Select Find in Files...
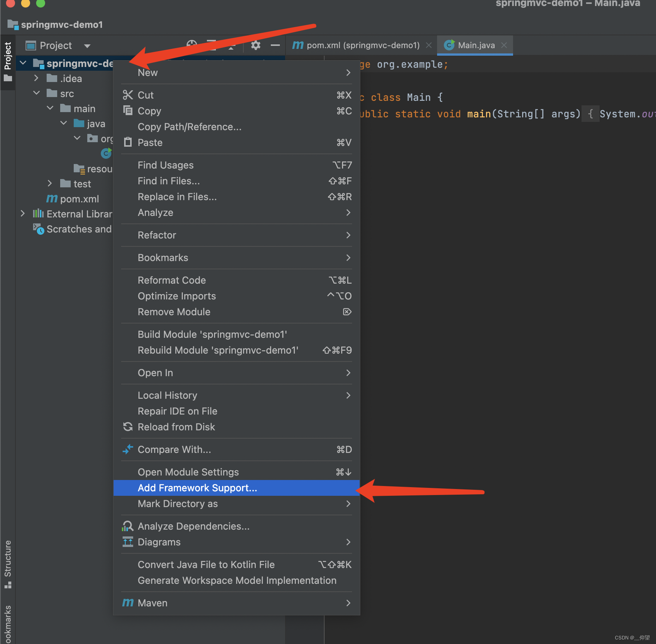This screenshot has width=656, height=644. click(237, 181)
